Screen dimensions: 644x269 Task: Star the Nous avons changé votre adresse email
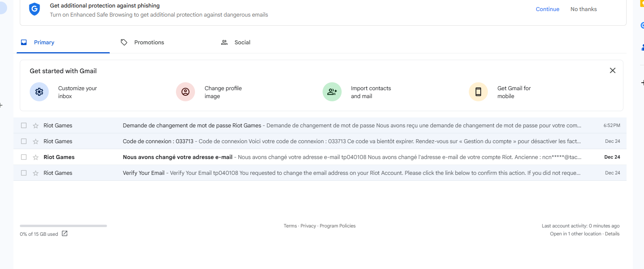(x=36, y=157)
